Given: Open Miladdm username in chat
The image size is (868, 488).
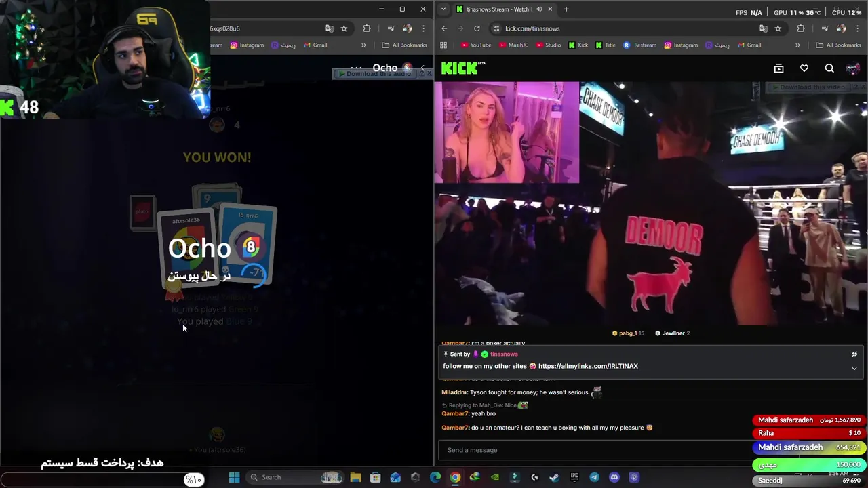Looking at the screenshot, I should pyautogui.click(x=454, y=392).
